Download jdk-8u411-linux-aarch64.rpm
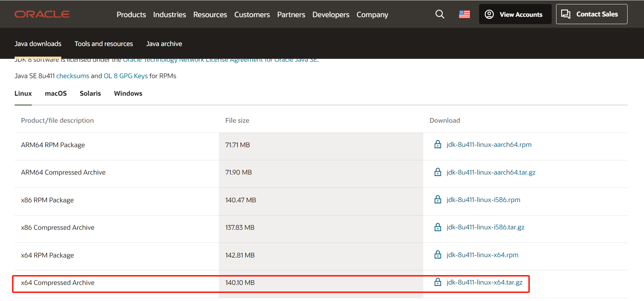644x301 pixels. point(489,145)
